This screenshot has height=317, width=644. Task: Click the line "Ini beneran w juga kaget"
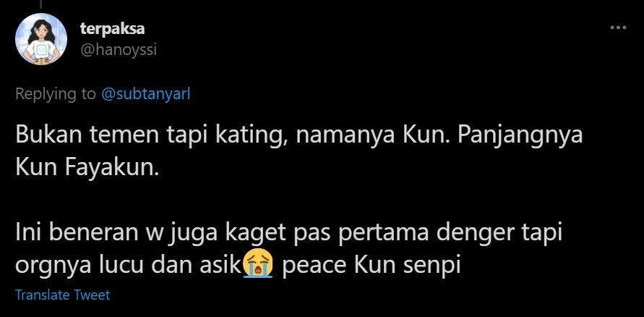coord(288,234)
